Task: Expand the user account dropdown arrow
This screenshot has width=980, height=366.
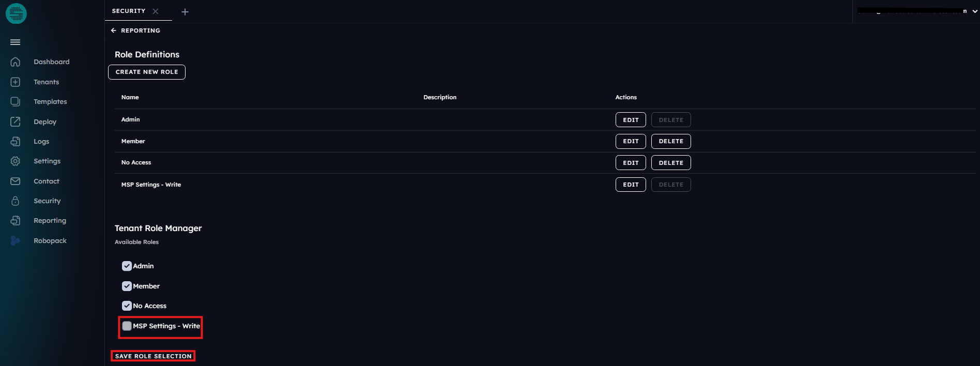Action: point(975,11)
